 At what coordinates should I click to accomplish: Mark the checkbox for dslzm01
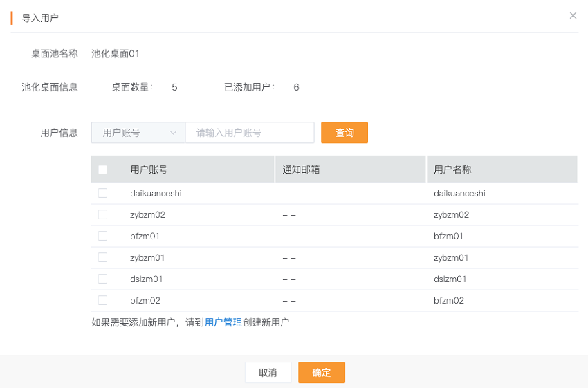coord(102,279)
